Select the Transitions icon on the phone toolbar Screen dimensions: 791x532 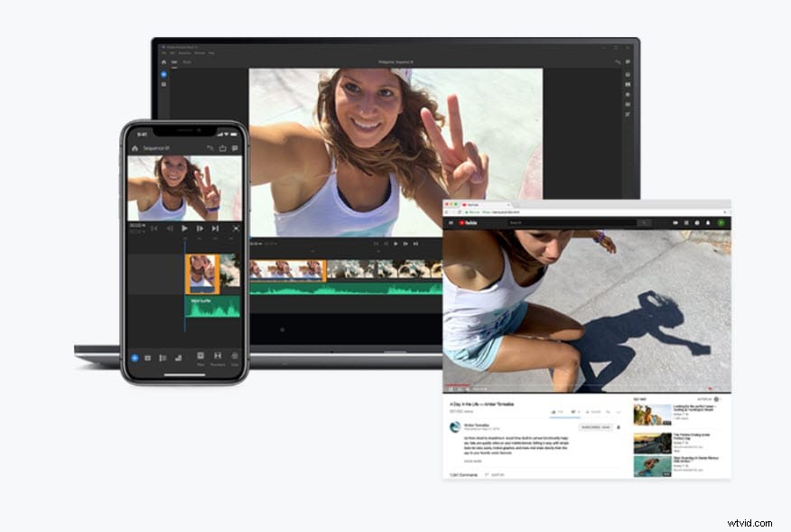click(x=218, y=356)
